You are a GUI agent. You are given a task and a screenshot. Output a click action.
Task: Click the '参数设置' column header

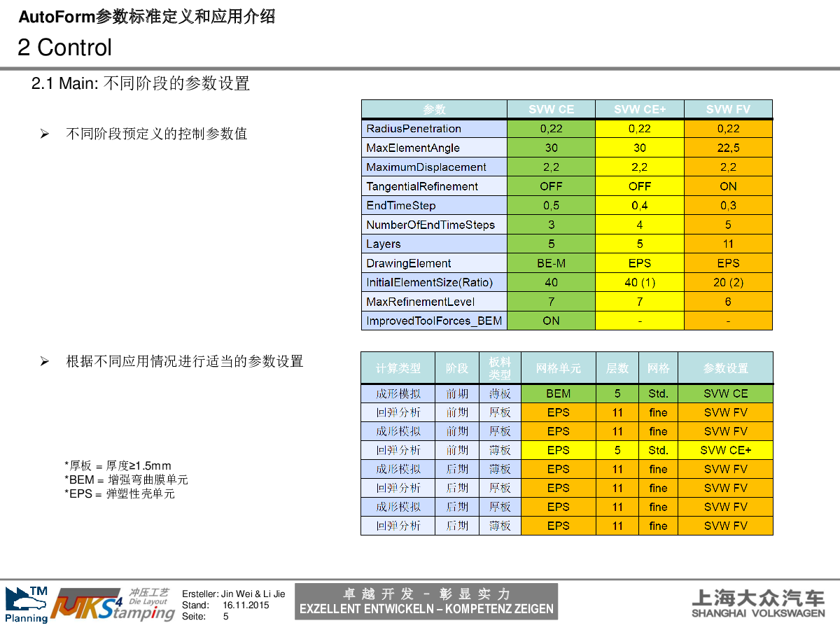coord(726,368)
